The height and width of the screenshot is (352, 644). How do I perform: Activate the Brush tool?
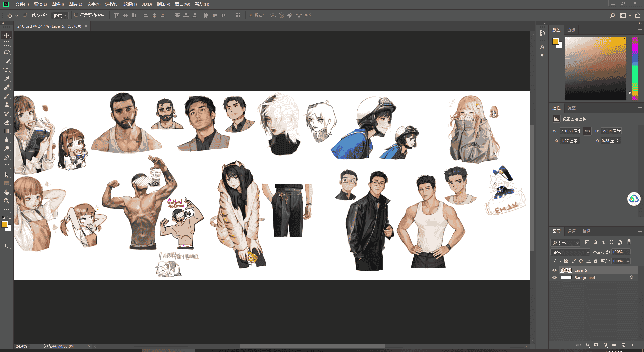[7, 96]
